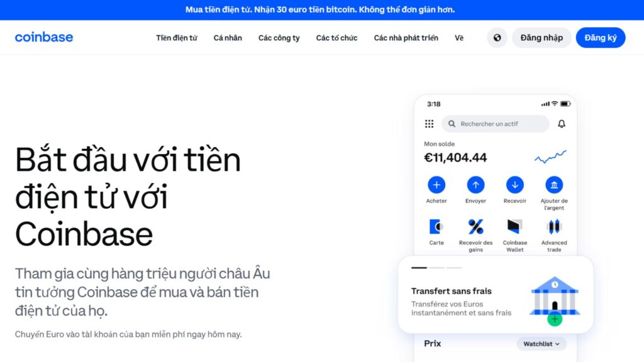Click the Chuyển Euro vào tài khoản text
The width and height of the screenshot is (644, 362).
[x=128, y=334]
